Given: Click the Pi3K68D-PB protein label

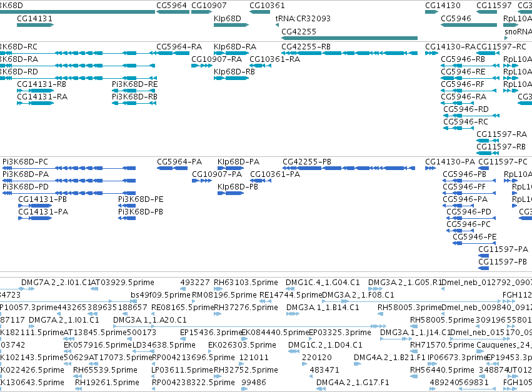Looking at the screenshot, I should (141, 212).
